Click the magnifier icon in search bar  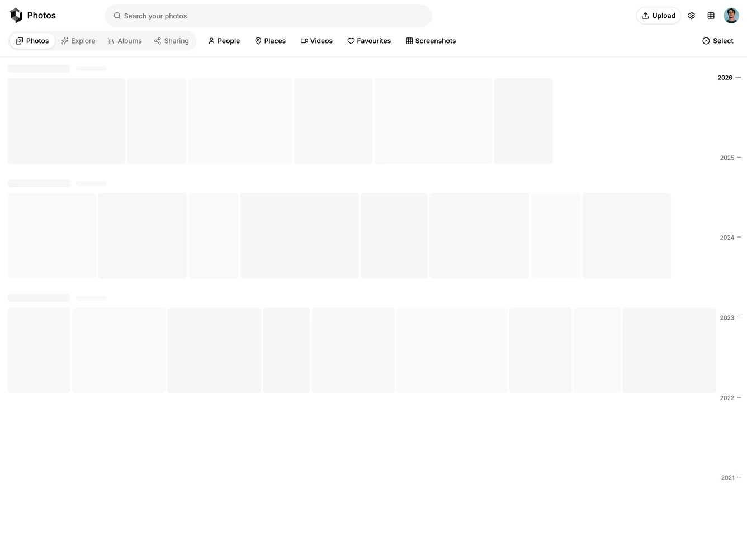pos(117,16)
